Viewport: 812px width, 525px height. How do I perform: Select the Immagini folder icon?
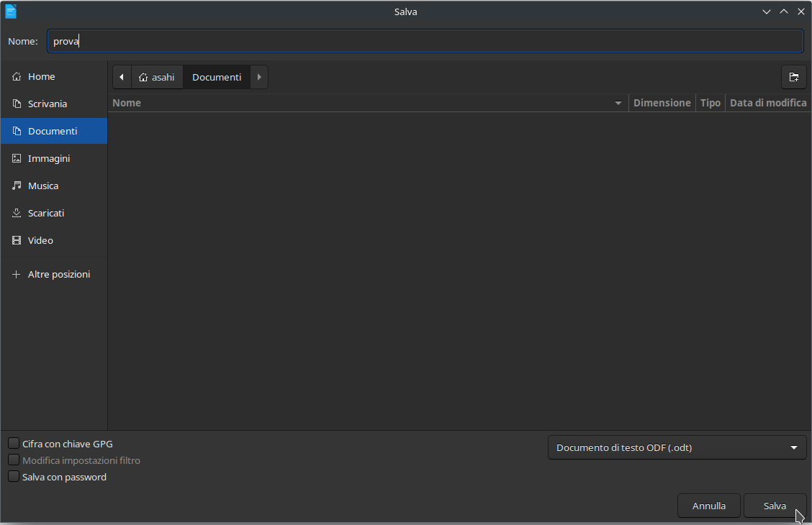pyautogui.click(x=17, y=158)
